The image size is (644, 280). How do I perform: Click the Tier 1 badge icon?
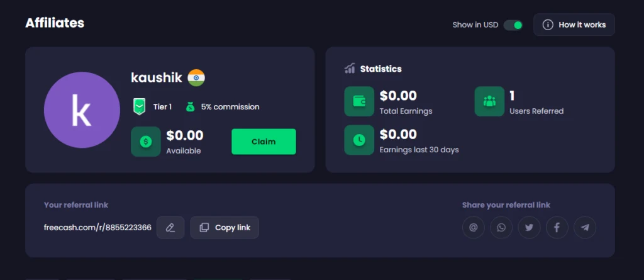[x=140, y=107]
